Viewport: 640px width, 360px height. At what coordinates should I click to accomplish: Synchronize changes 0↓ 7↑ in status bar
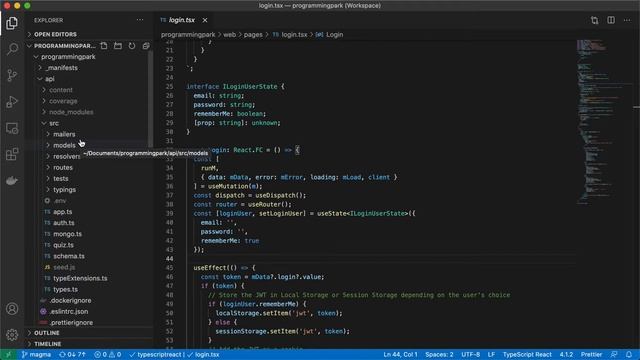point(72,354)
